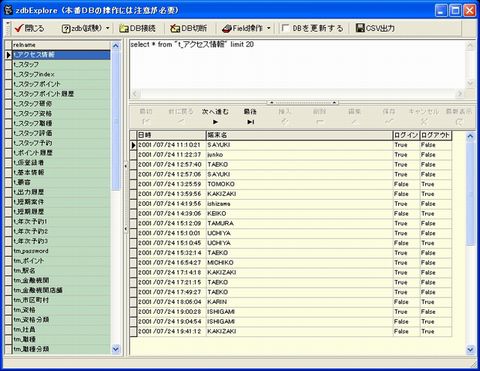The height and width of the screenshot is (371, 480).
Task: Select the t_年次予約3 table
Action: pos(61,241)
